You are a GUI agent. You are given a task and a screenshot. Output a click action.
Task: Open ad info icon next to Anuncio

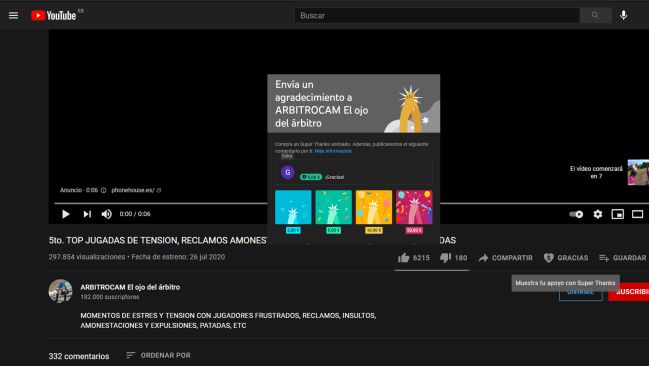coord(103,190)
